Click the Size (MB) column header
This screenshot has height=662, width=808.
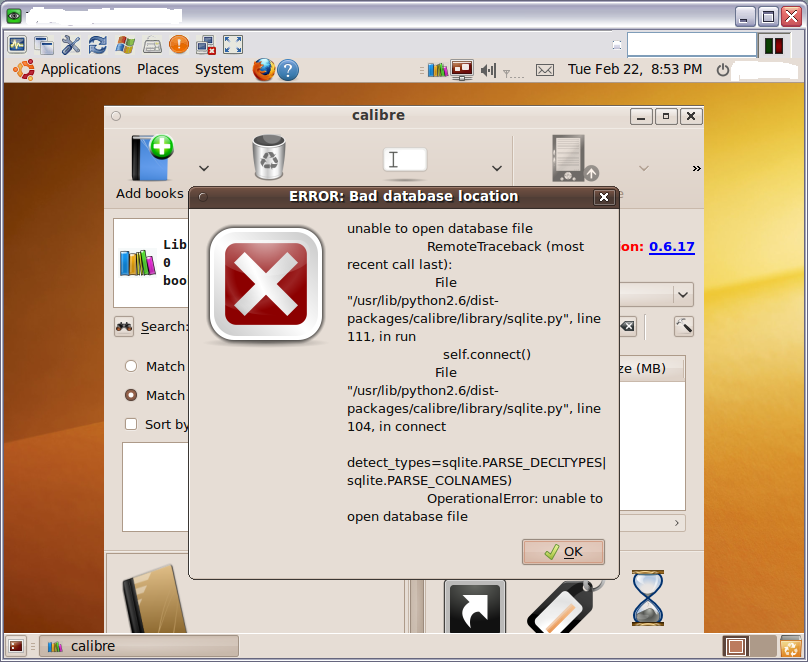pos(651,368)
